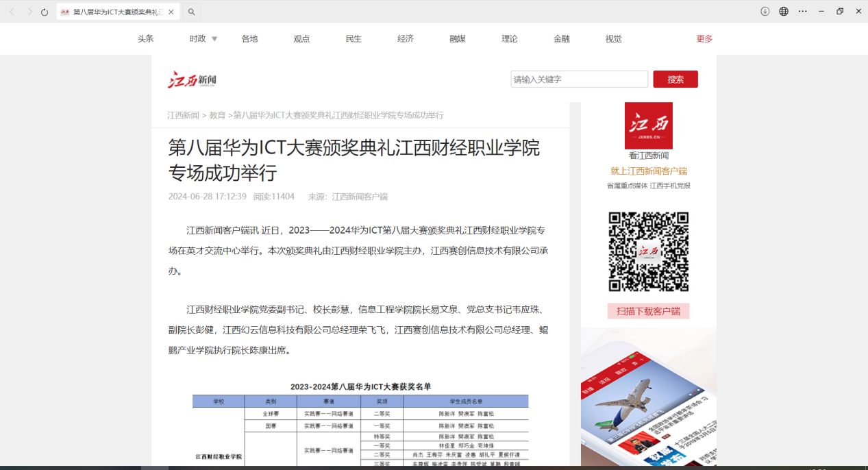Click the browser back arrow
Viewport: 868px width, 470px height.
pyautogui.click(x=11, y=12)
